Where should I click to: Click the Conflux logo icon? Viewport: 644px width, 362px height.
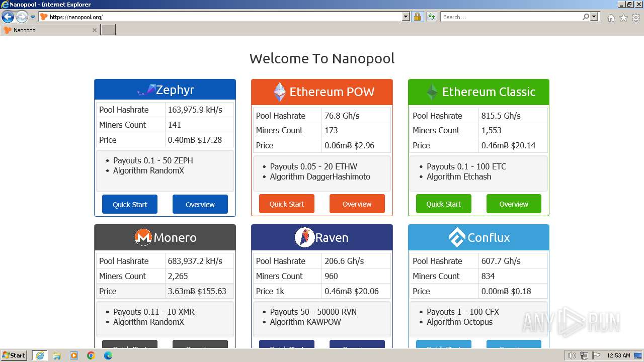pos(457,237)
